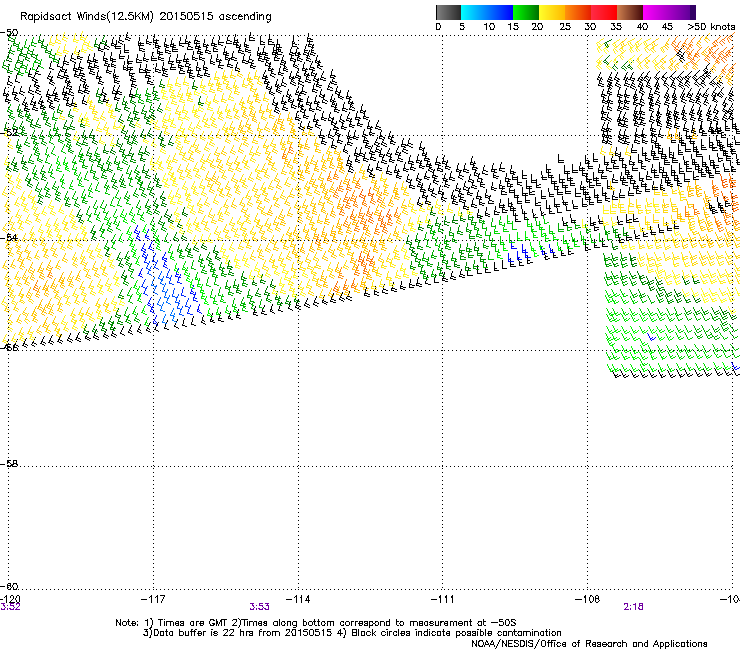
Task: Click the '-120' longitude axis label
Action: [10, 599]
